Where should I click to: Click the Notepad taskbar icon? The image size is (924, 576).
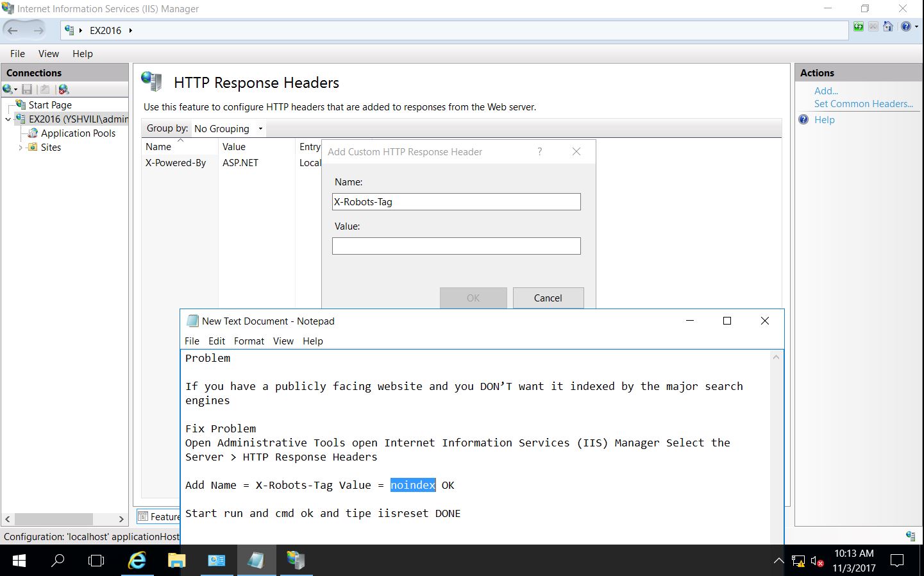[x=256, y=561]
